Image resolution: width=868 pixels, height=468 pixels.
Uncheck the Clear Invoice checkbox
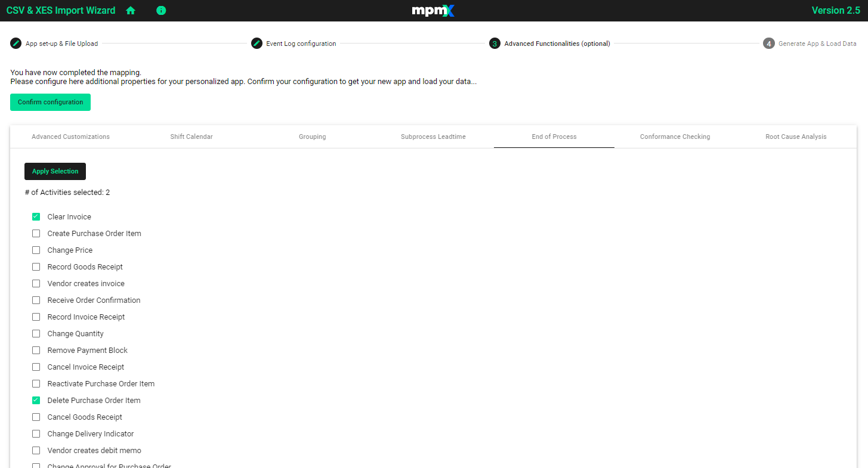(36, 216)
